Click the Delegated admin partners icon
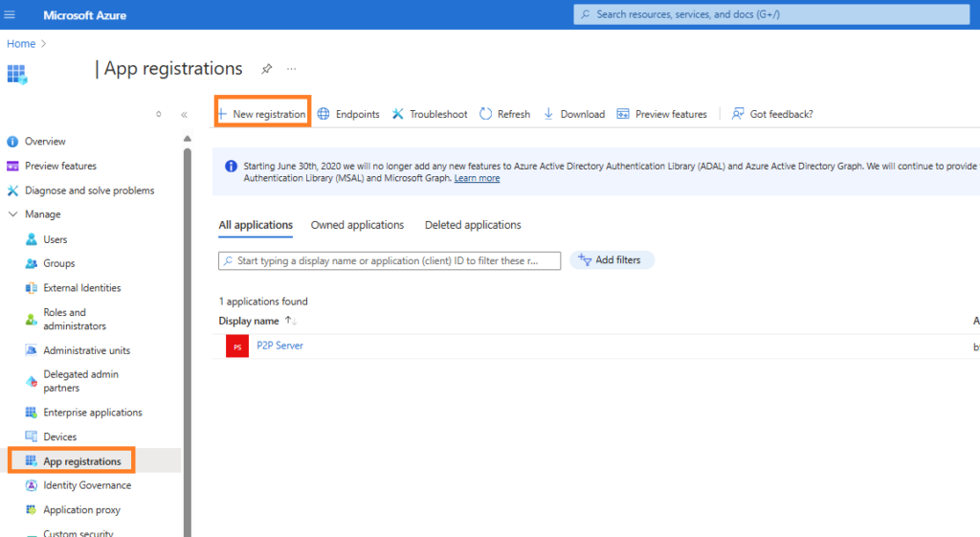Viewport: 980px width, 537px height. (x=32, y=381)
